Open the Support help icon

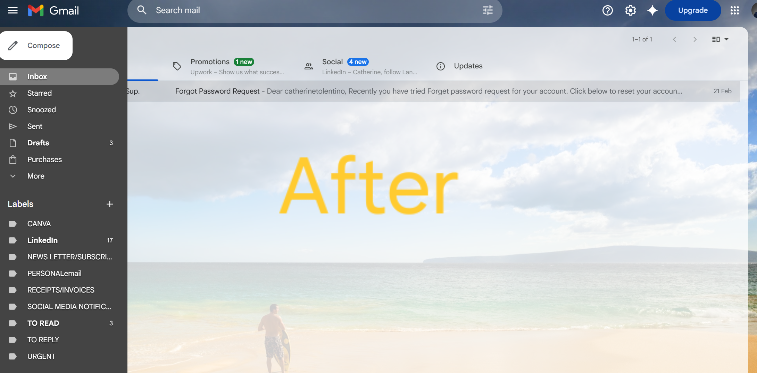pyautogui.click(x=608, y=10)
